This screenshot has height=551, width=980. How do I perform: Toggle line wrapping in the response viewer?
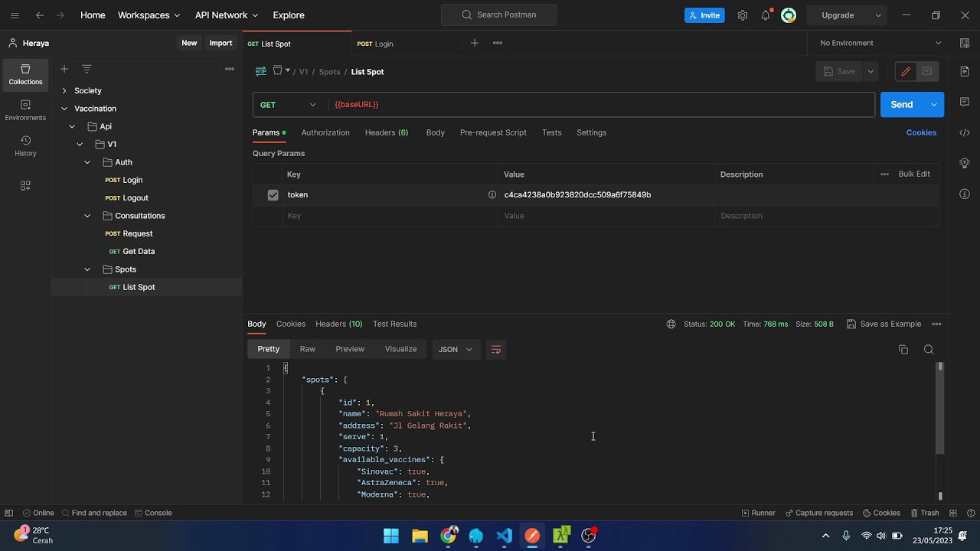pos(496,350)
